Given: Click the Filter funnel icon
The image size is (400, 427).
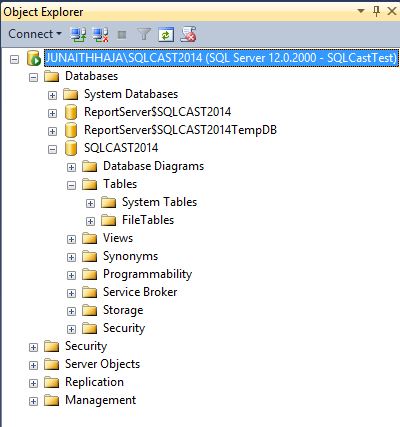Looking at the screenshot, I should [144, 34].
